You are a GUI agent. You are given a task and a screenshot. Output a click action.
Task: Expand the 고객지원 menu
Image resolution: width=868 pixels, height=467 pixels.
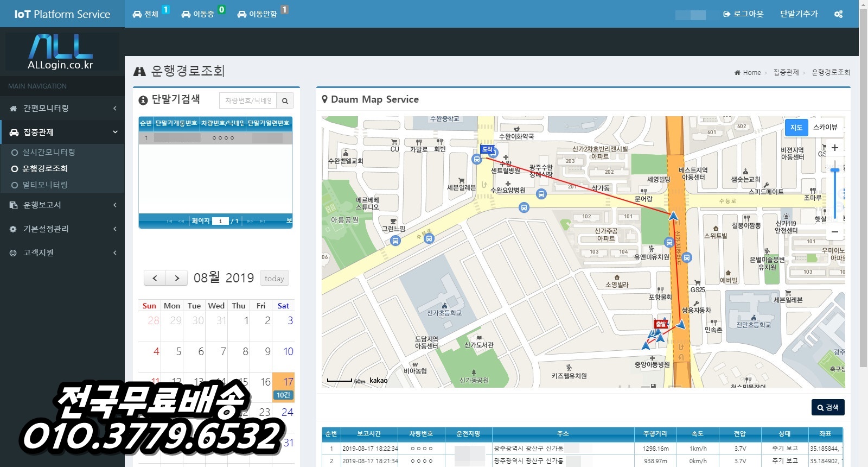(62, 253)
